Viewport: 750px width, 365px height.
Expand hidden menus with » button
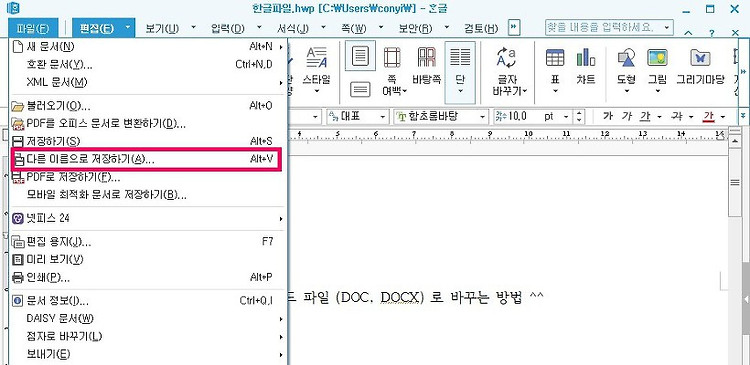(514, 27)
